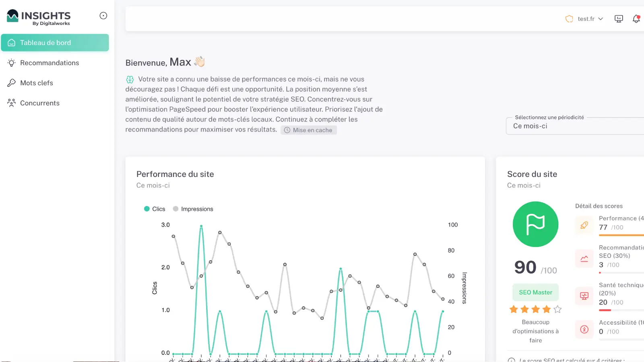Open the Recommandations section
The height and width of the screenshot is (362, 644).
pyautogui.click(x=49, y=63)
